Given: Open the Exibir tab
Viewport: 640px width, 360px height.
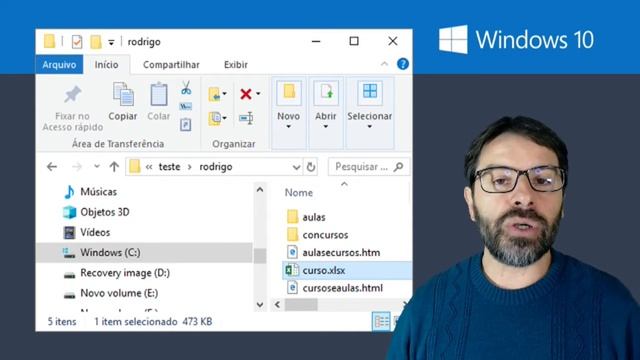Looking at the screenshot, I should coord(236,64).
